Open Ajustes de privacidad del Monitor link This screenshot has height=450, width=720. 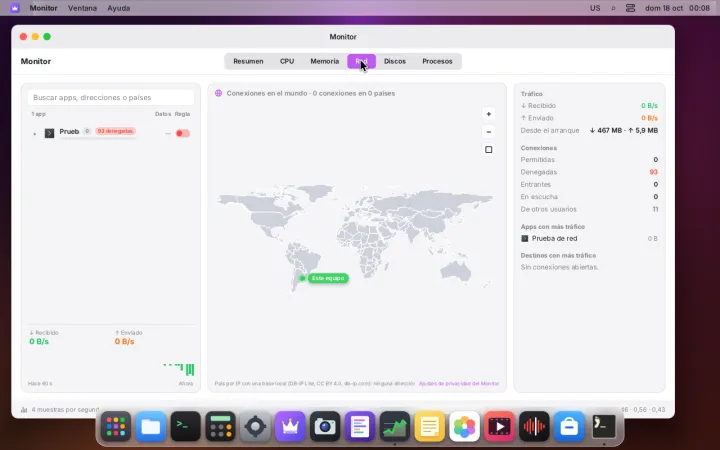[459, 383]
